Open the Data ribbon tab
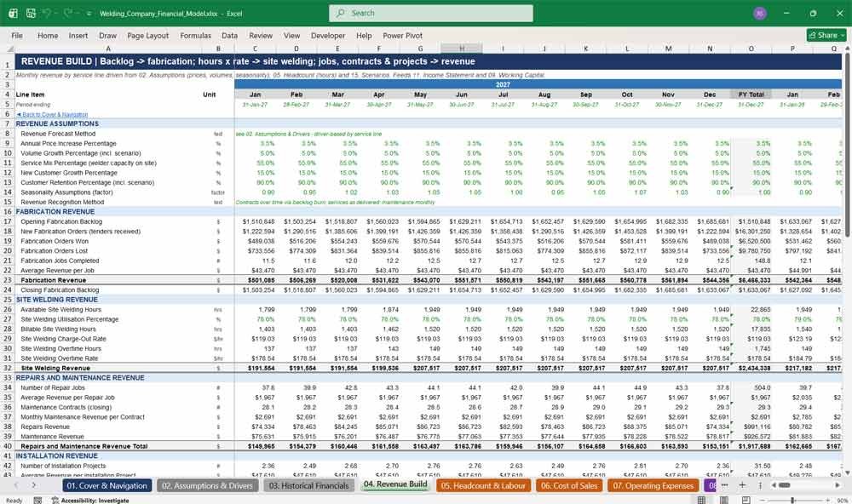 pos(229,35)
